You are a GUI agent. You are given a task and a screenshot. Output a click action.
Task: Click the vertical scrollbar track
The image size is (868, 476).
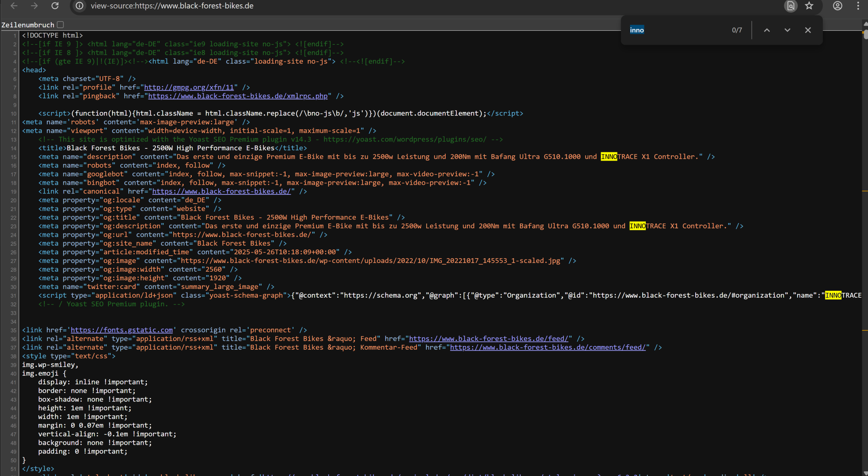click(x=865, y=260)
